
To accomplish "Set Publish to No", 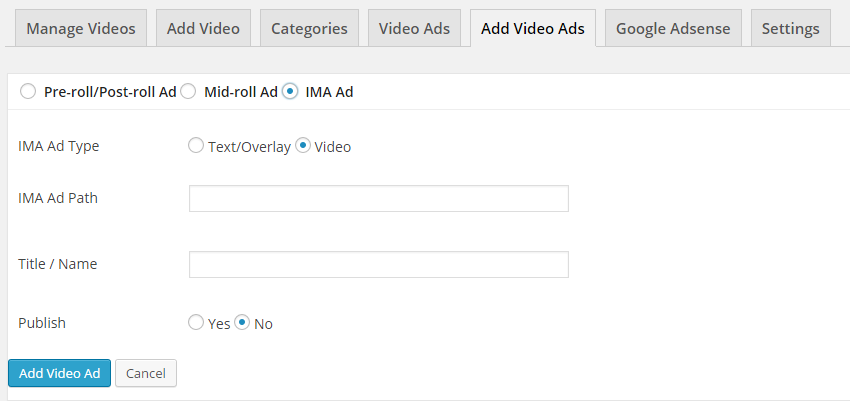I will [x=242, y=323].
